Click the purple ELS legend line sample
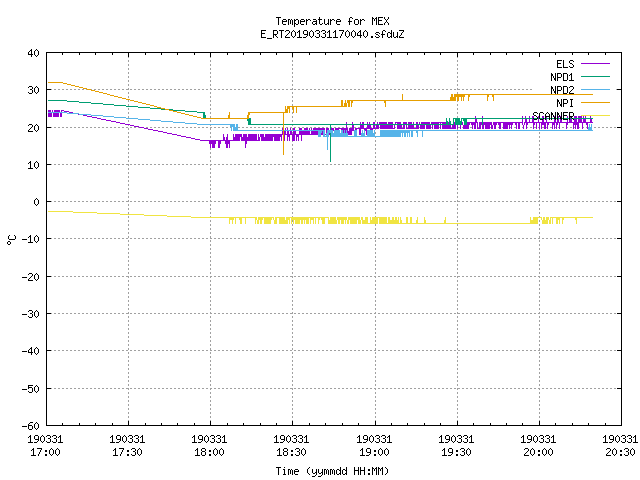Screen dimensions: 640x480 pos(595,64)
